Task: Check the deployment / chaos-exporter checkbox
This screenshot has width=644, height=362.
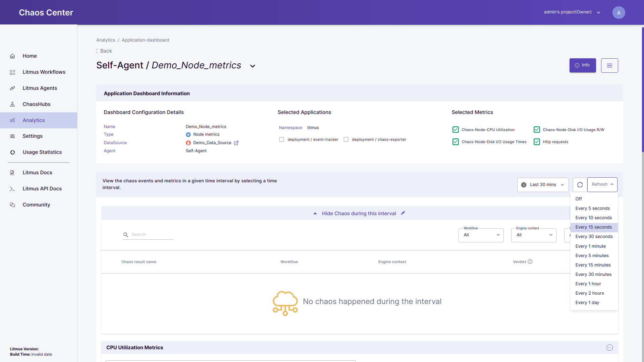Action: [346, 139]
